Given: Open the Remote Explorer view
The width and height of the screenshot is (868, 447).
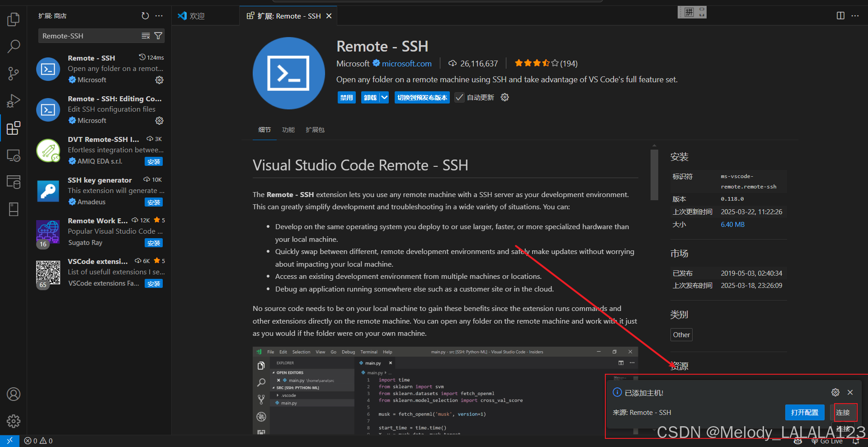Looking at the screenshot, I should 14,155.
